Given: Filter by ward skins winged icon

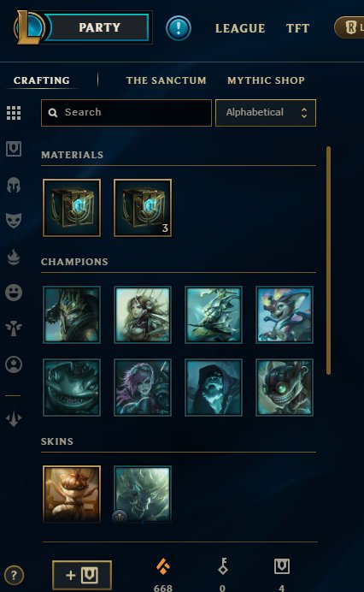Looking at the screenshot, I should (14, 329).
